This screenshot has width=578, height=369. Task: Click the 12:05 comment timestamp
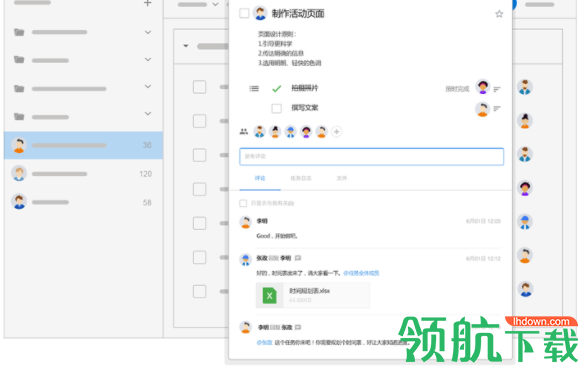point(483,221)
